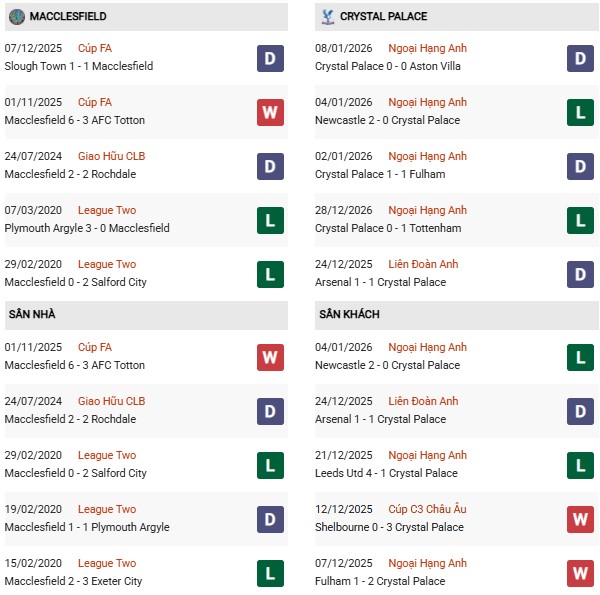Screen dimensions: 600x595
Task: Open the SÂN NHÀ home matches section
Action: tap(32, 314)
